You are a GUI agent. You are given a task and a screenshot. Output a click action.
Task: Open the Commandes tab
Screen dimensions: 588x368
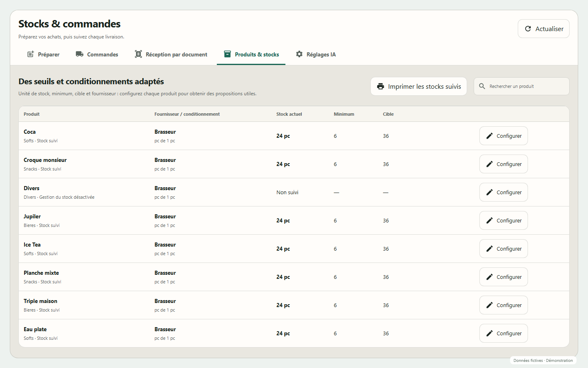coord(97,54)
